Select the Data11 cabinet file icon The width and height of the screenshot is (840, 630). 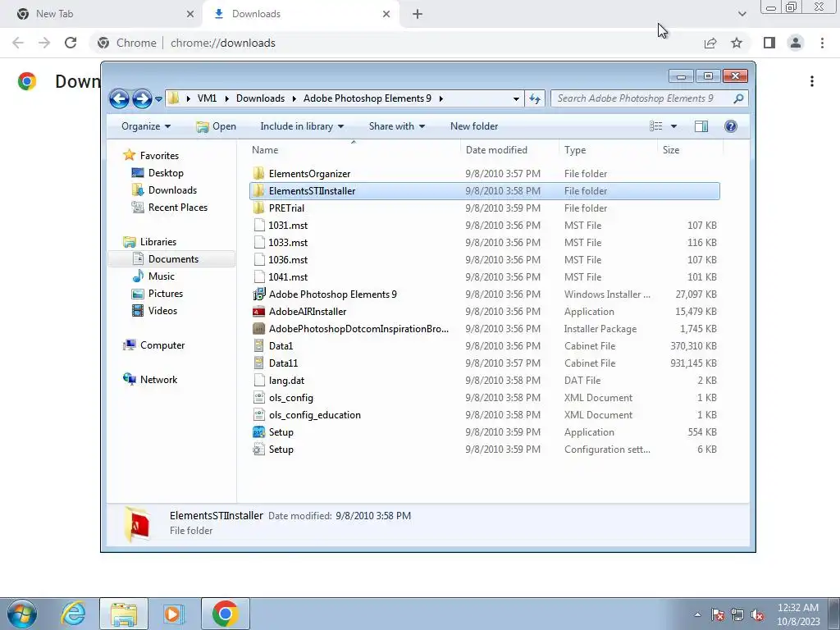click(258, 363)
